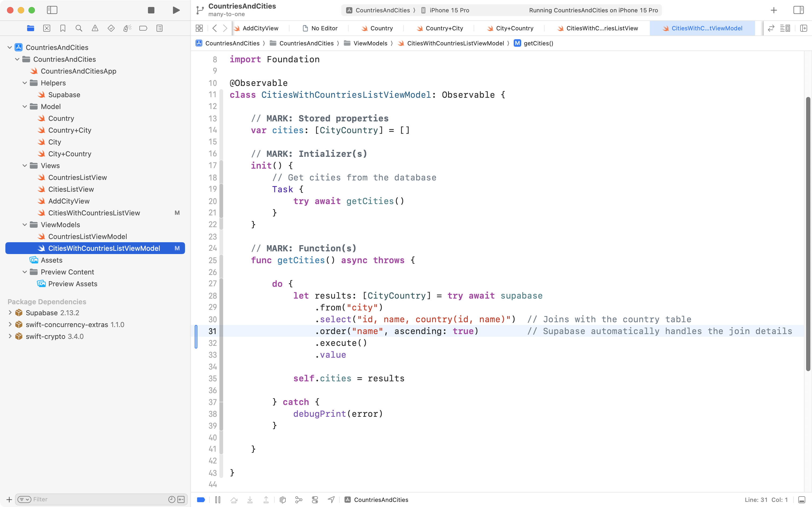Toggle the right Inspector panel

[799, 10]
